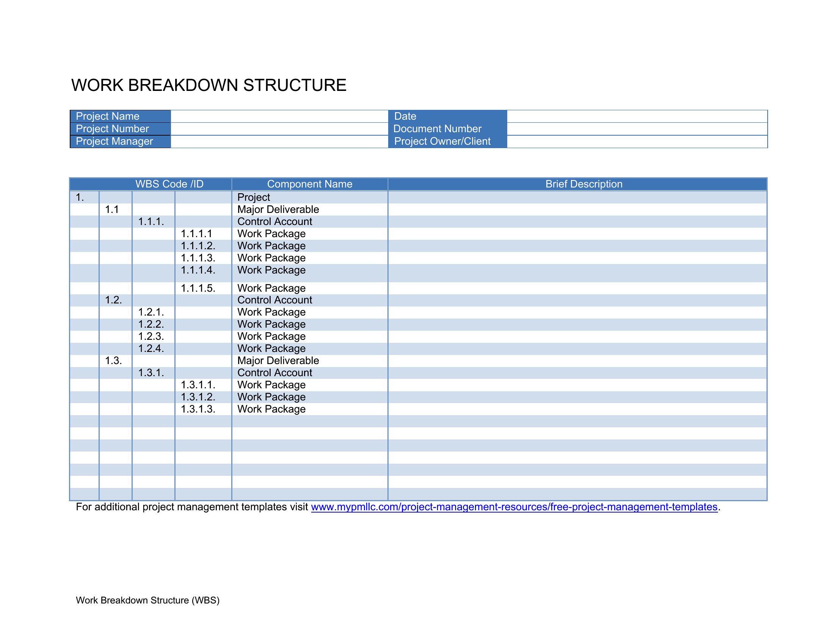
Task: Click the empty Project Manager field
Action: pyautogui.click(x=279, y=142)
